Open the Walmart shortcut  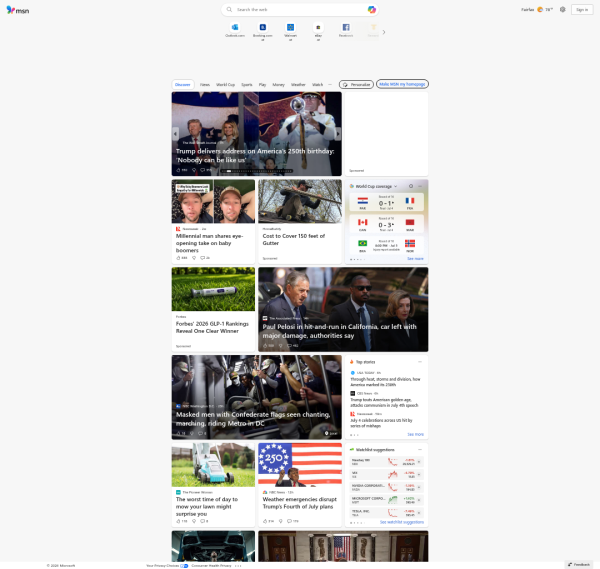[290, 31]
